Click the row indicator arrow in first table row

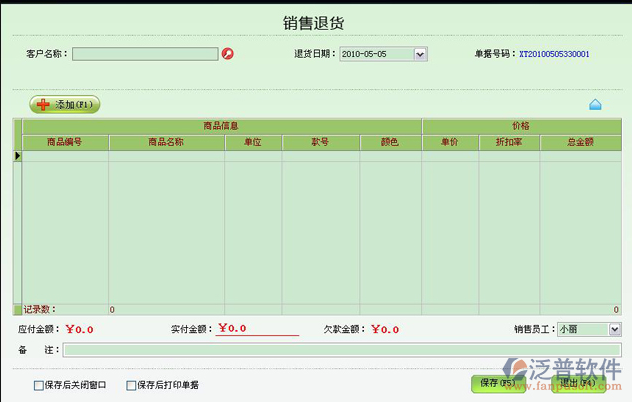(x=17, y=156)
